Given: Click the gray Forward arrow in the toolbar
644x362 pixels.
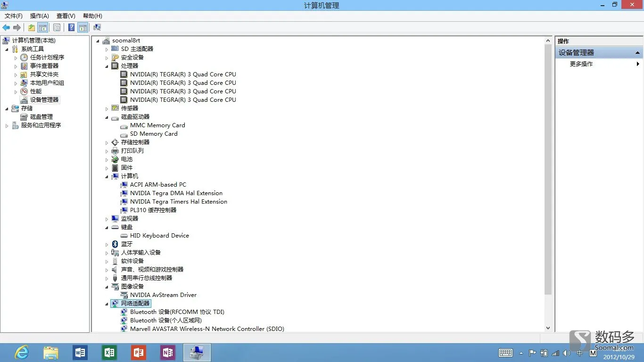Looking at the screenshot, I should [17, 27].
